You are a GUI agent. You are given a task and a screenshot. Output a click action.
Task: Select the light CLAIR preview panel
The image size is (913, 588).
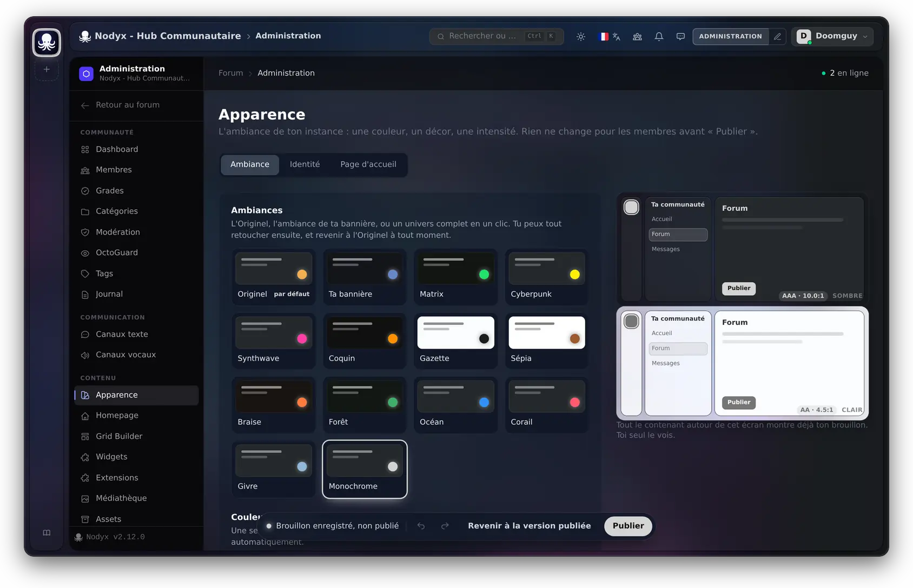742,363
